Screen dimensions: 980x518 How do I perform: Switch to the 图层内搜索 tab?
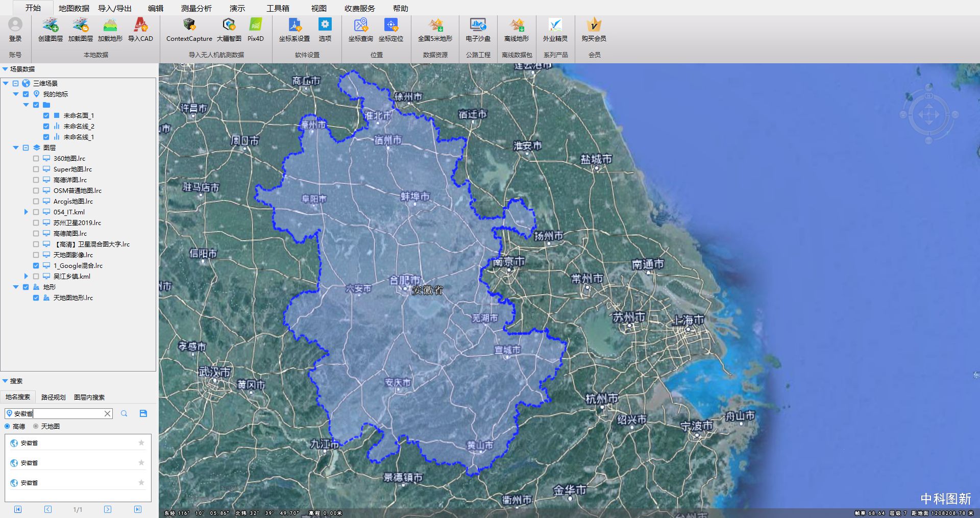click(x=89, y=397)
